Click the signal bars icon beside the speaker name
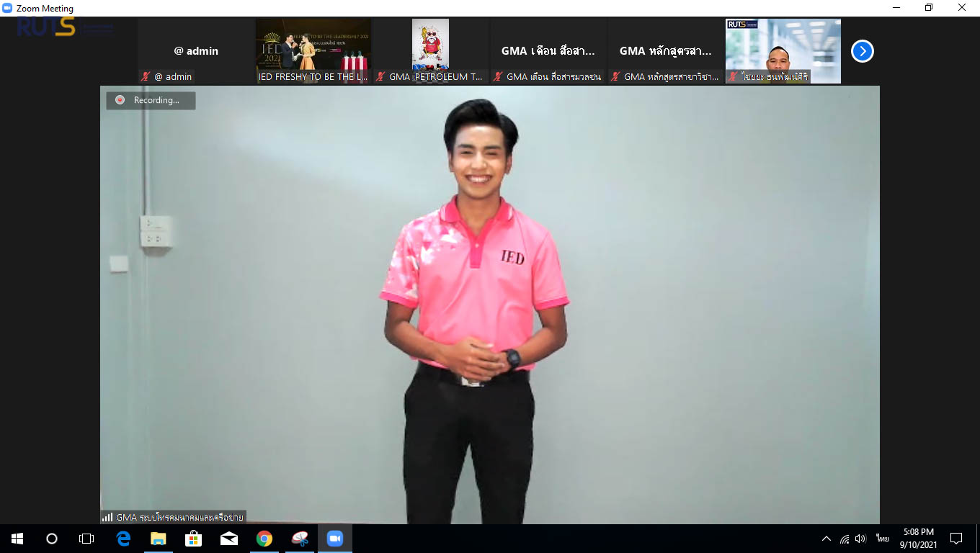 [107, 517]
